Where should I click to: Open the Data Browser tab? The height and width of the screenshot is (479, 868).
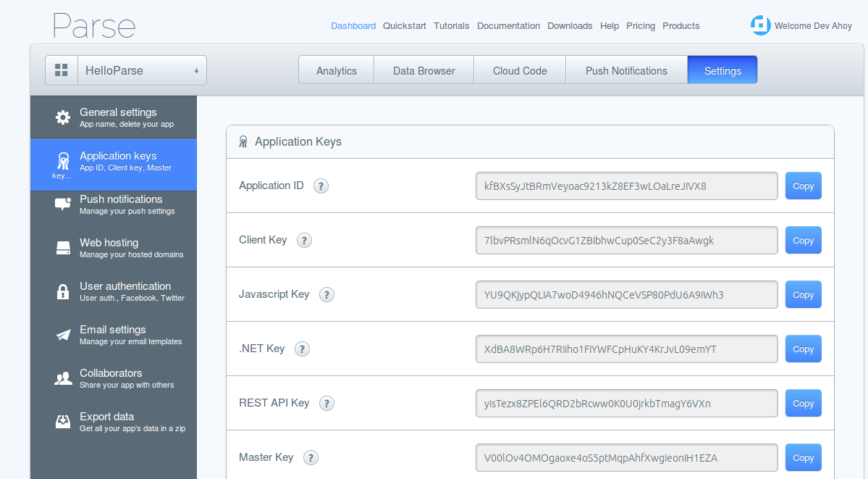point(424,70)
